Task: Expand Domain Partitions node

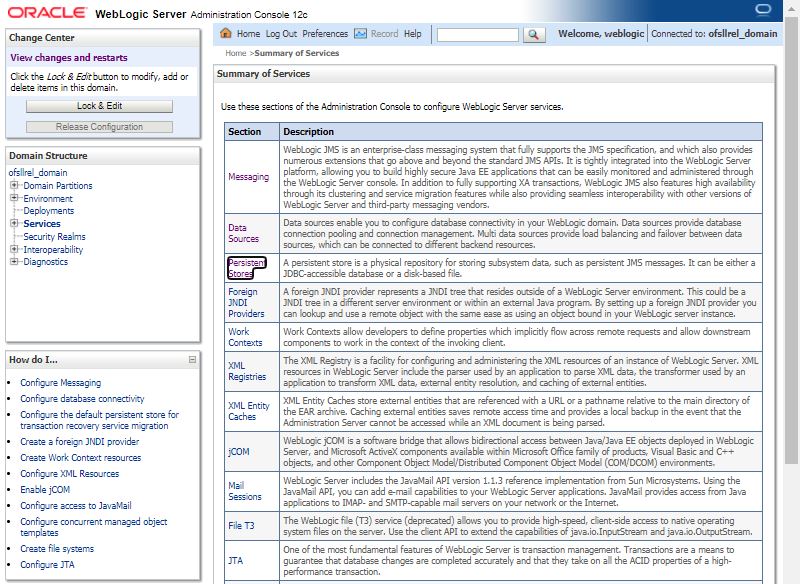Action: point(14,185)
